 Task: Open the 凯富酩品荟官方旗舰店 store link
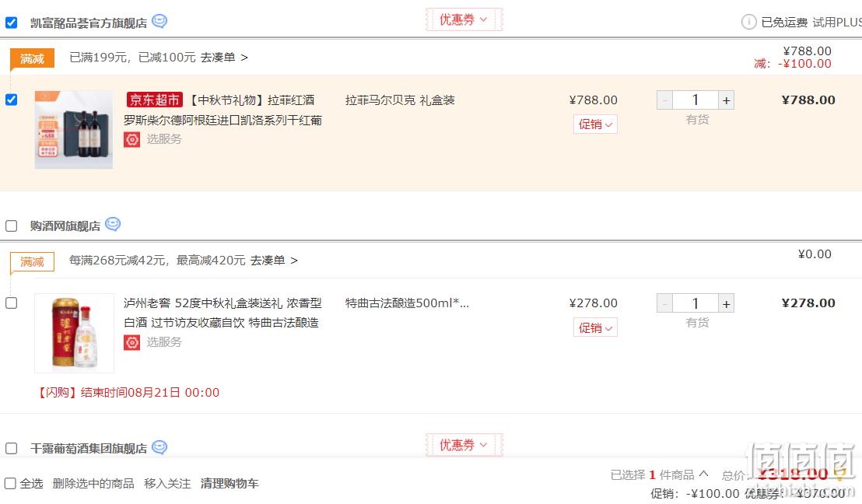89,23
